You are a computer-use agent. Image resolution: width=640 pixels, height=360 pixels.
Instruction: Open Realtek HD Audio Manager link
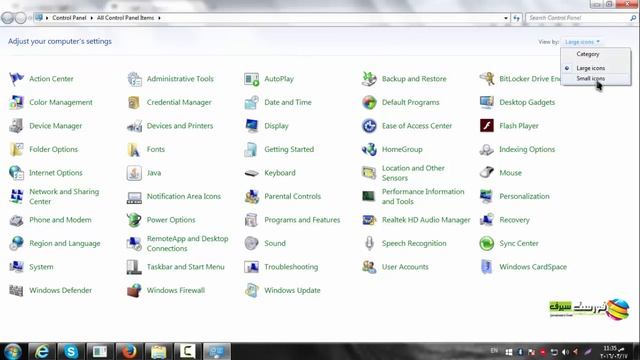(426, 220)
